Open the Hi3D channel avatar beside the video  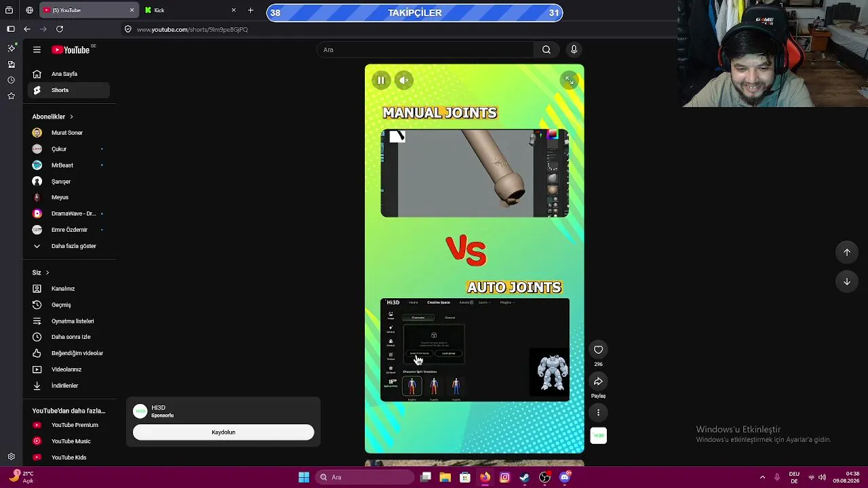point(598,436)
